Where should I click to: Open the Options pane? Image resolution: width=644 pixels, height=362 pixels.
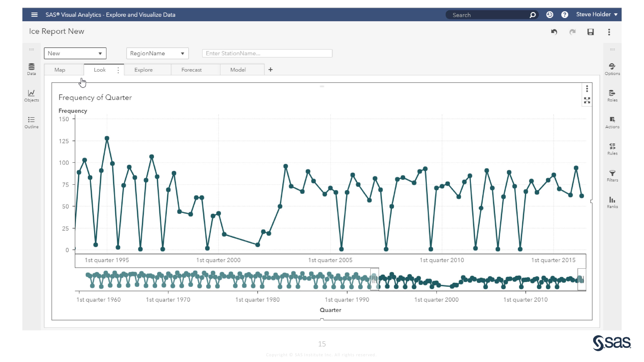pos(612,69)
